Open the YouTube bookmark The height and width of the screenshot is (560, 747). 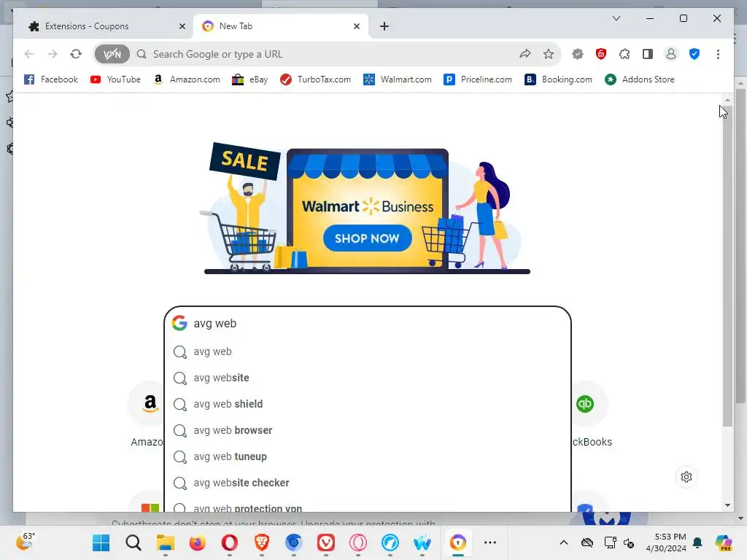115,79
